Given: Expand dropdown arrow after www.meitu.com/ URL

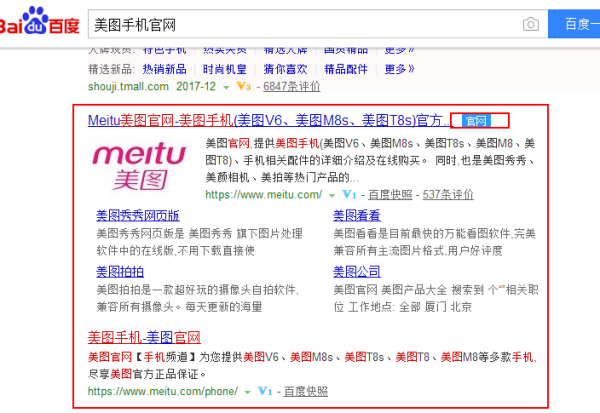Looking at the screenshot, I should [x=332, y=196].
